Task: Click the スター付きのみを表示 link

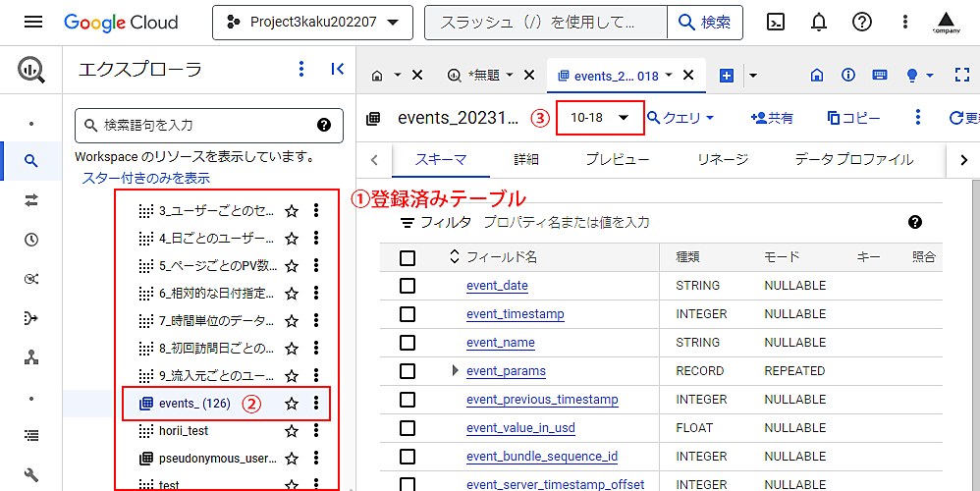Action: 145,178
